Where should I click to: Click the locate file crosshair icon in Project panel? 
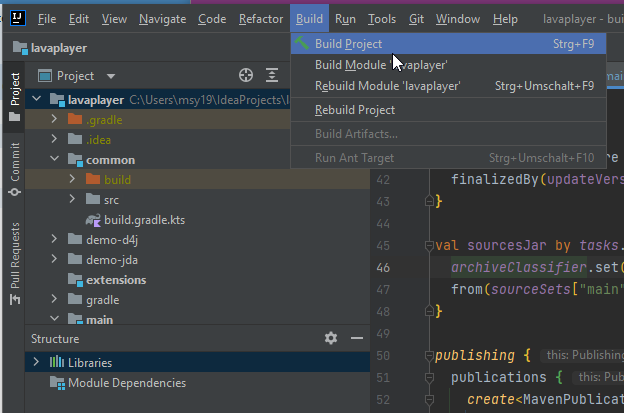point(246,76)
